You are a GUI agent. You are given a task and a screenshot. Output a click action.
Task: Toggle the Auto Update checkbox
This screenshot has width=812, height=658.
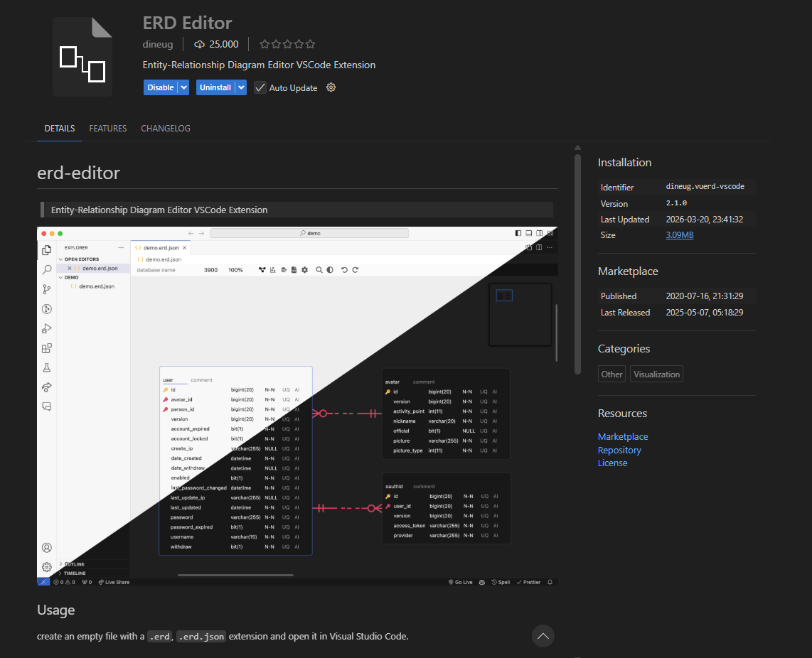click(x=260, y=88)
